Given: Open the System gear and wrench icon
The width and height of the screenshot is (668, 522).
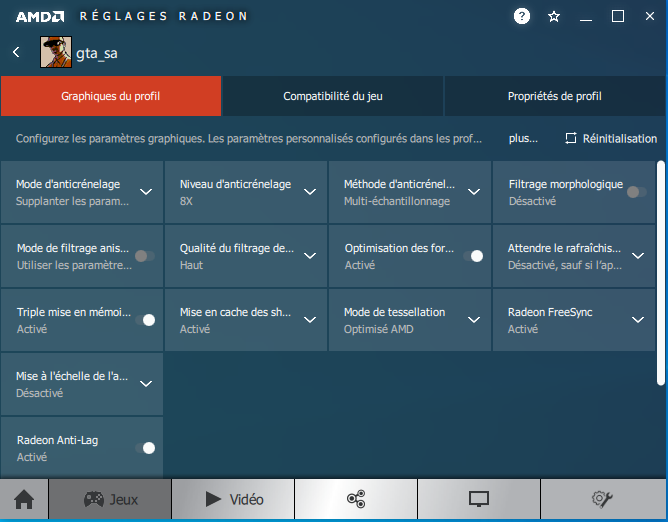Looking at the screenshot, I should (602, 499).
